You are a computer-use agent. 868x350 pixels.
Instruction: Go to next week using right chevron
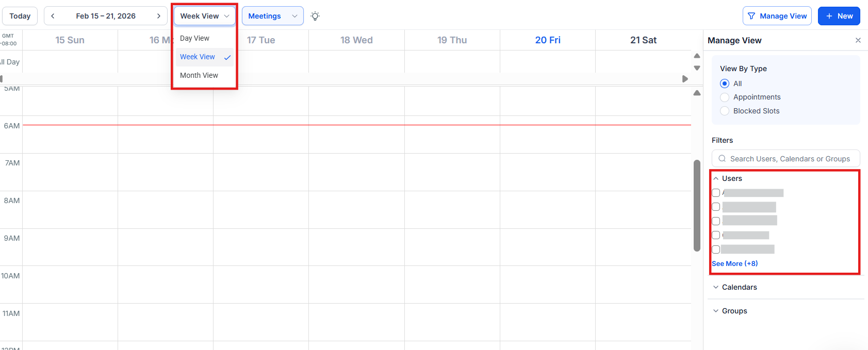click(159, 16)
